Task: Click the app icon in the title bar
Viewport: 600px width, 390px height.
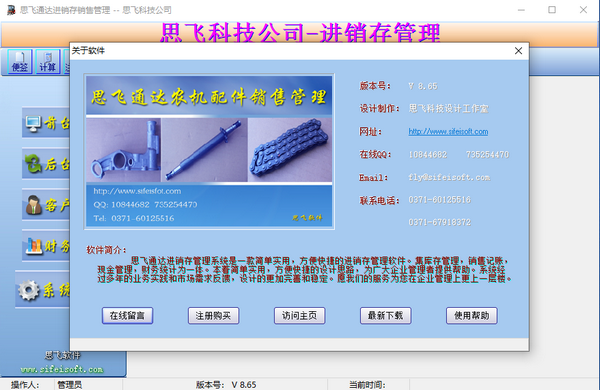Action: [x=11, y=10]
